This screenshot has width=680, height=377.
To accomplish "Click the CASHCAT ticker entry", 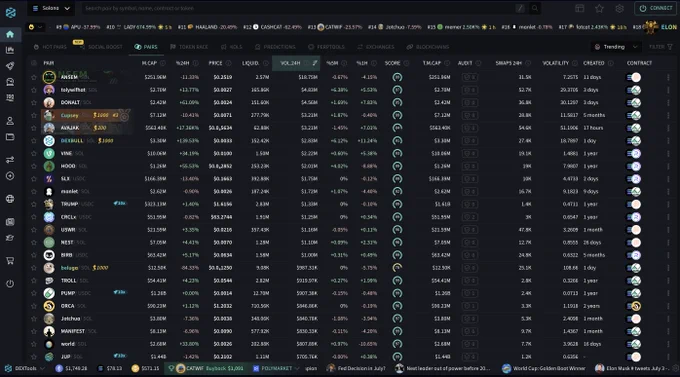I will click(x=273, y=27).
